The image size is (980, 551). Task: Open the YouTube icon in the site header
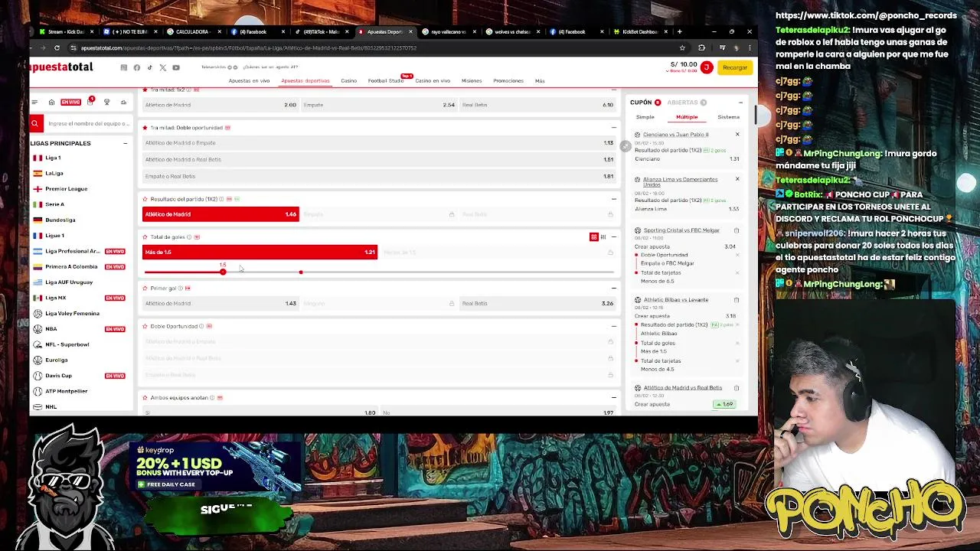[x=176, y=67]
